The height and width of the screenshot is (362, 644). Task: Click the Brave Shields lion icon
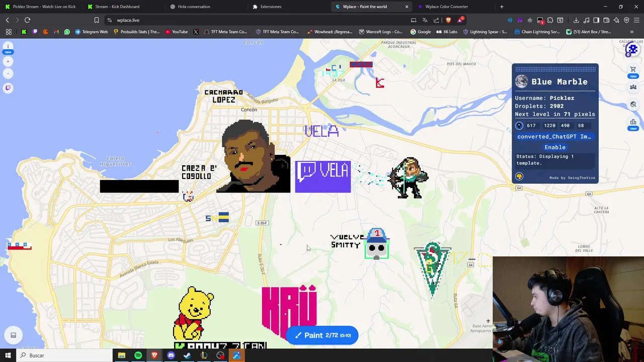tap(448, 20)
